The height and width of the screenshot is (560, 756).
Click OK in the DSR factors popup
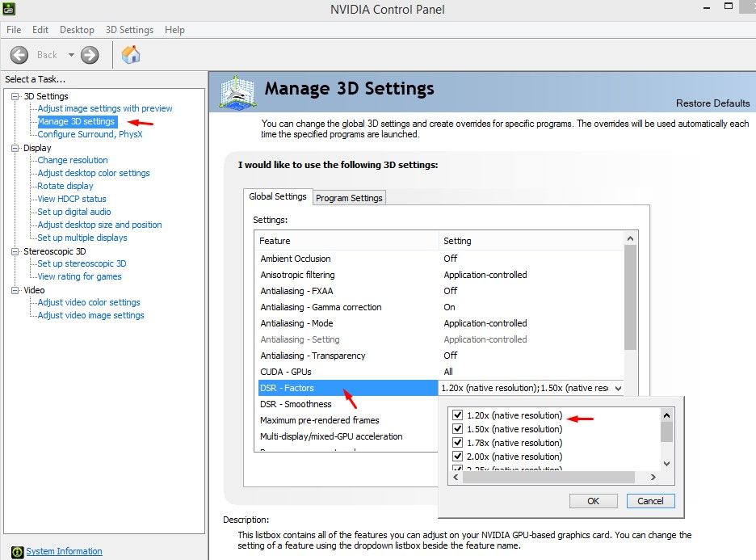593,501
